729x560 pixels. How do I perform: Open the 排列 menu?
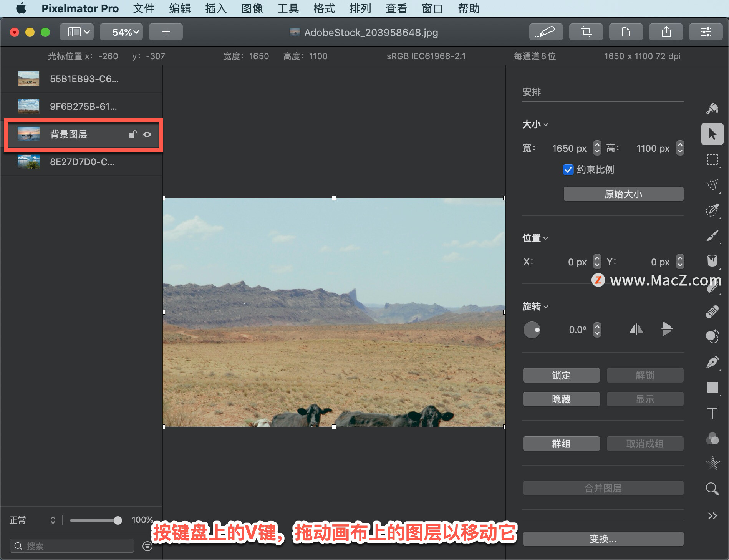click(360, 8)
